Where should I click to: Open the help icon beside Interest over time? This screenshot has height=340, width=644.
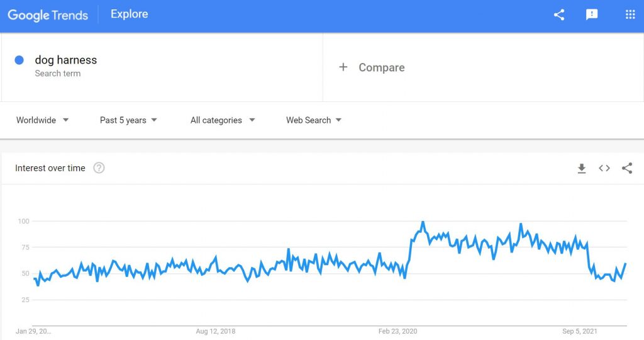coord(99,167)
